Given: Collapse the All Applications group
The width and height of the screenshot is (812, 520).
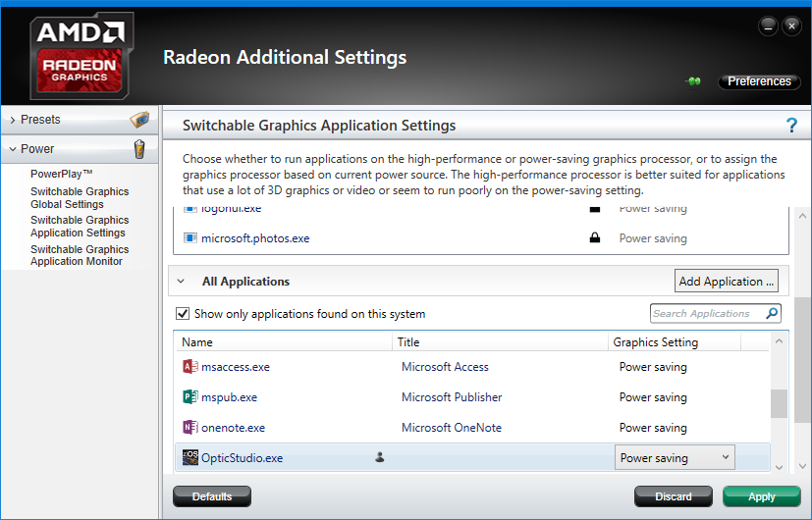Looking at the screenshot, I should click(x=181, y=282).
